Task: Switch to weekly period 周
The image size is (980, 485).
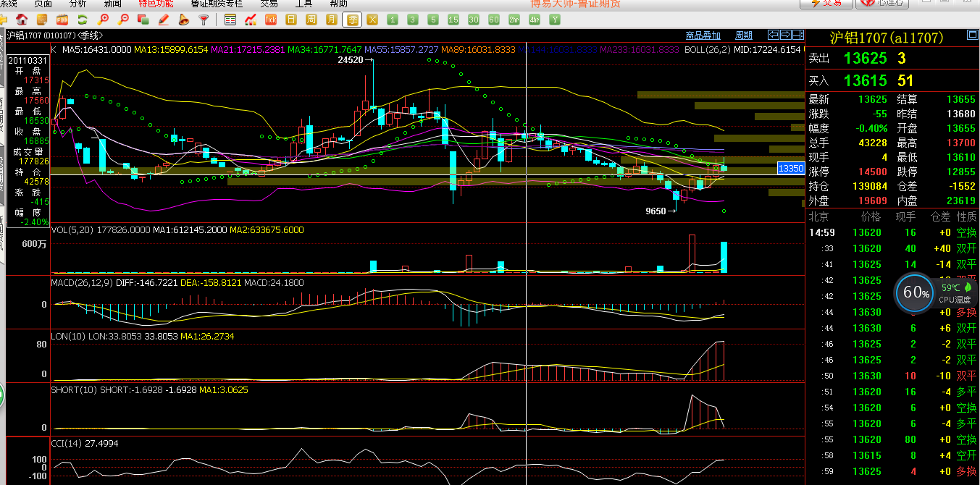Action: tap(311, 20)
